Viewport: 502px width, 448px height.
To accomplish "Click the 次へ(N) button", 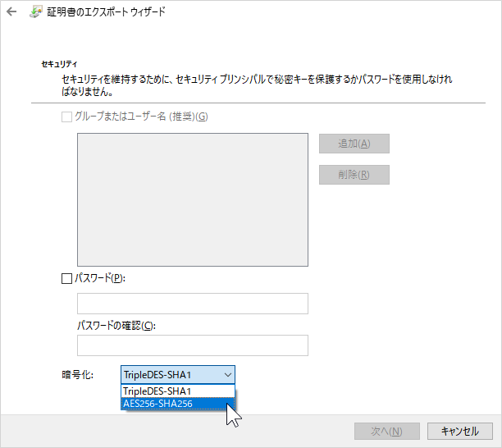I will click(x=386, y=431).
